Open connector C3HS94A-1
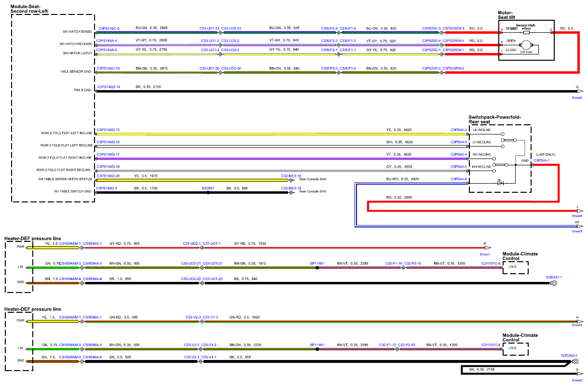Screen dimensions: 588x386 92,243
